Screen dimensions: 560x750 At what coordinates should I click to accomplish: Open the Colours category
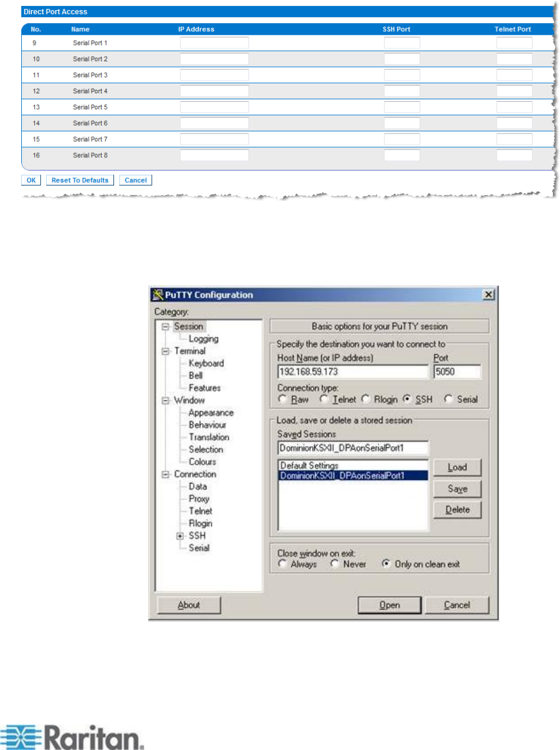(x=203, y=462)
